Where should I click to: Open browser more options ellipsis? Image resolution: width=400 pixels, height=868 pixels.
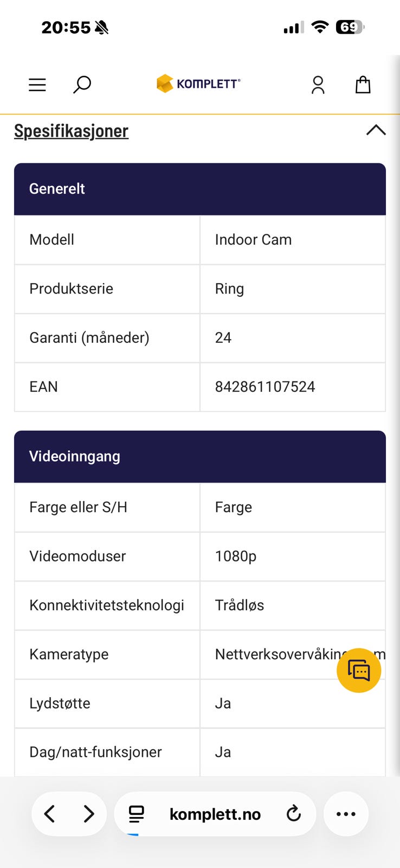346,814
